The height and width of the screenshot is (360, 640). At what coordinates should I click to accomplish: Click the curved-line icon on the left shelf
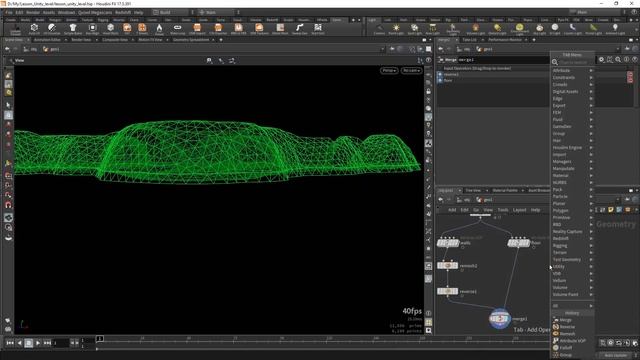300,29
